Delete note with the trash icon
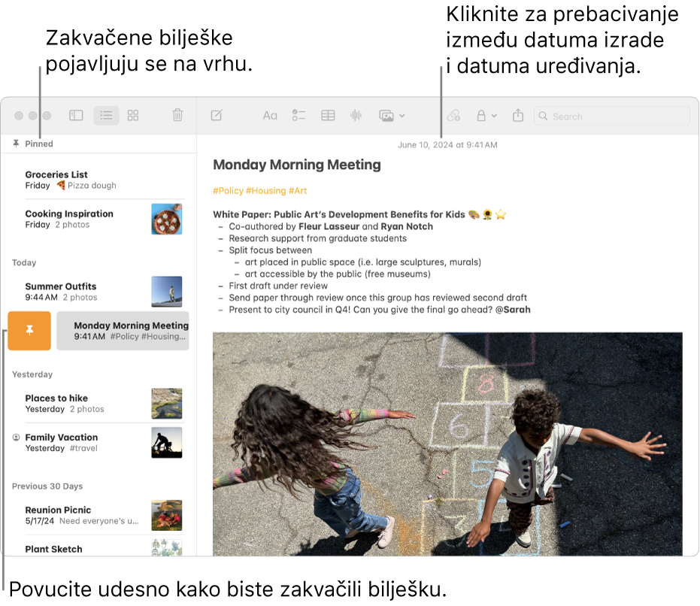 pyautogui.click(x=177, y=115)
